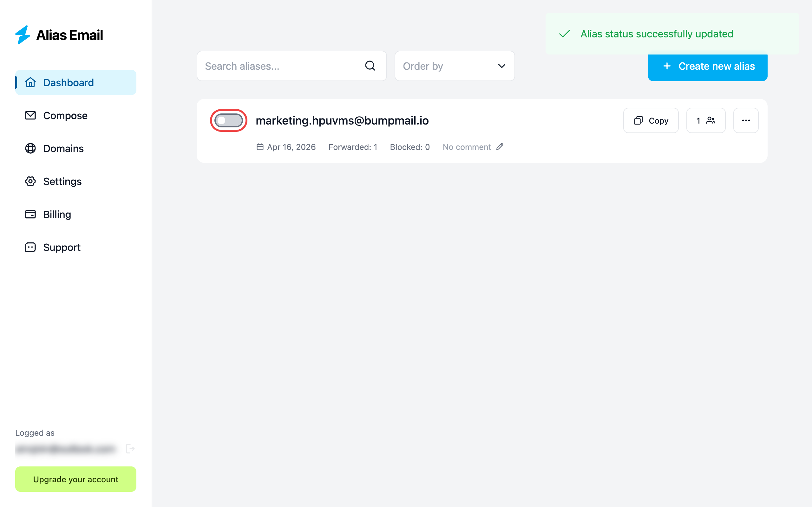Copy the marketing.hpuvms@bumpmail.io alias
Screen dimensions: 812x507
[x=651, y=120]
